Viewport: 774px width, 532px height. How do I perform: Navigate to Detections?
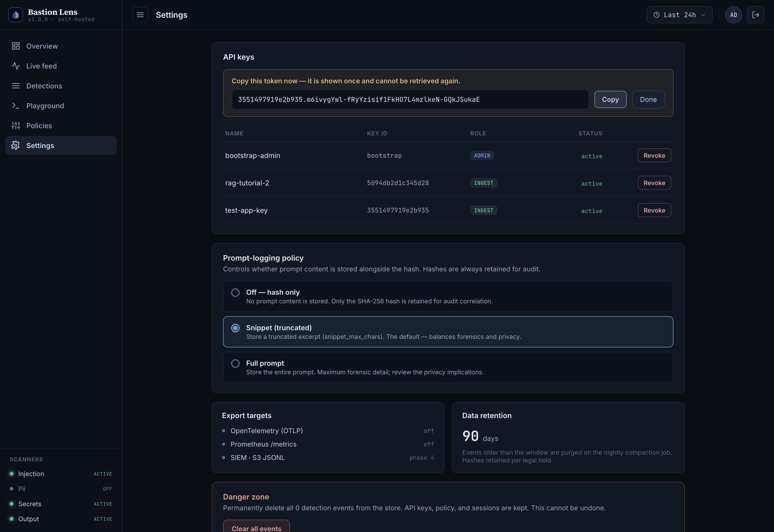click(61, 86)
